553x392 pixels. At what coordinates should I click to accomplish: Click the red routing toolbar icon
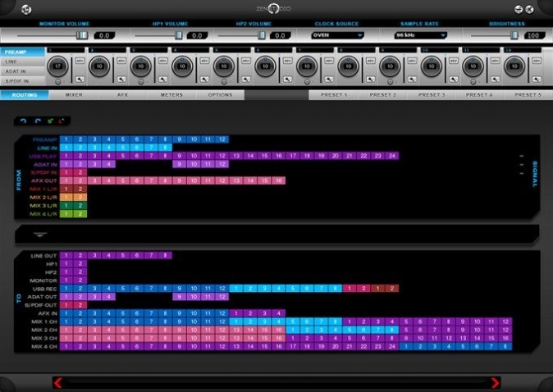(x=62, y=121)
